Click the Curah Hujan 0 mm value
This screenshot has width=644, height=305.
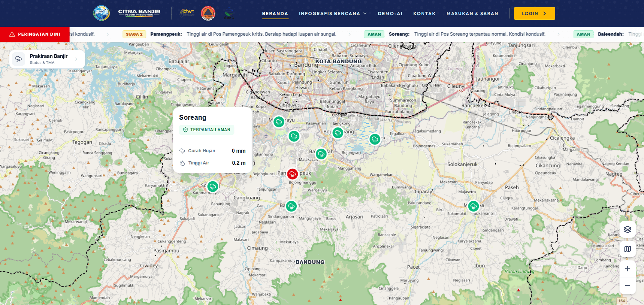coord(239,151)
